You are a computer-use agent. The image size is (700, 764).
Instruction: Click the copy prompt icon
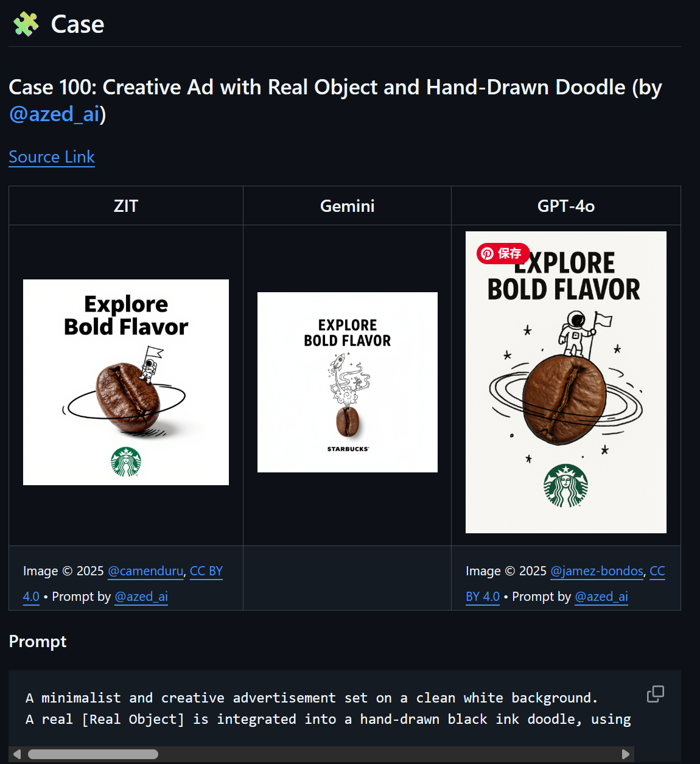(x=656, y=694)
